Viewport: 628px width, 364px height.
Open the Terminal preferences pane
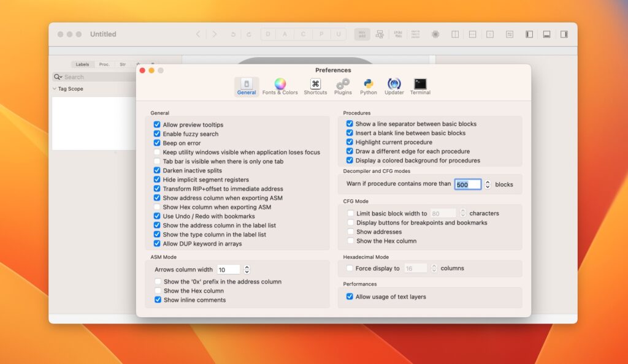420,86
